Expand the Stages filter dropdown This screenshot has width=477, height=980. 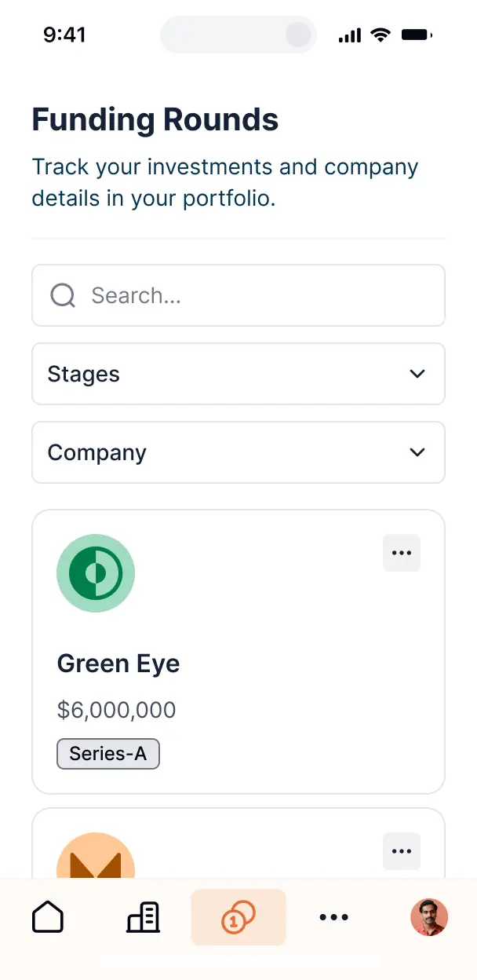coord(238,374)
